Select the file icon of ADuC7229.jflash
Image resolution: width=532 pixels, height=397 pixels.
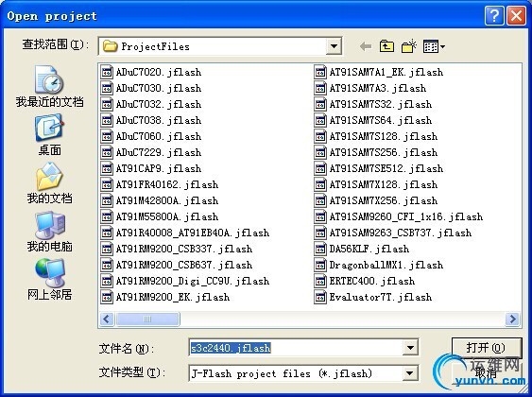pyautogui.click(x=107, y=152)
